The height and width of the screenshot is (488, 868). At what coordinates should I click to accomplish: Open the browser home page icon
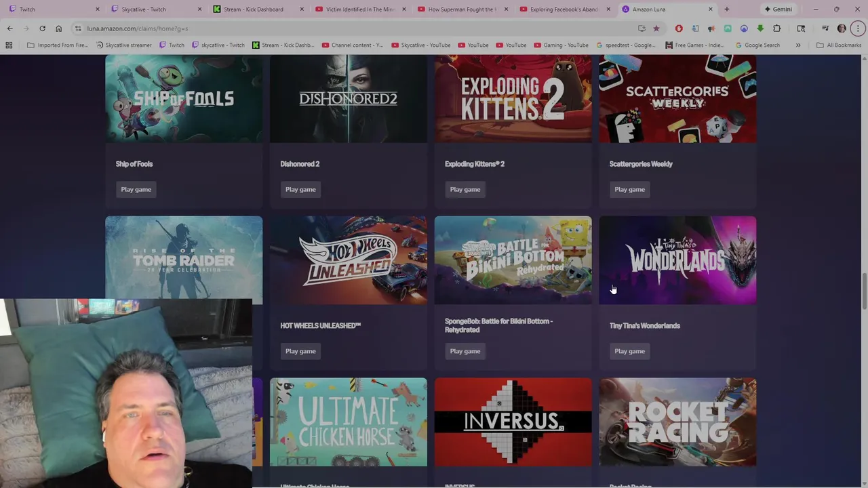(58, 28)
